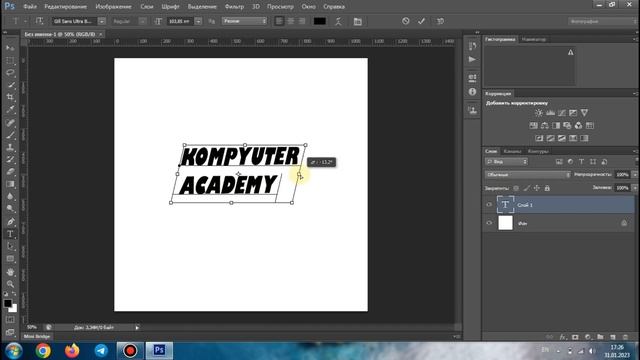Switch to the Каналы tab

(512, 151)
